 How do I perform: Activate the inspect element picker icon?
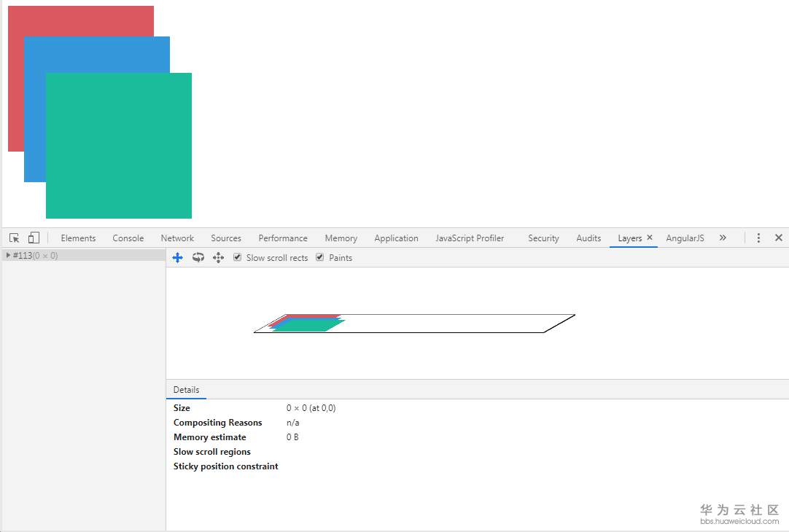14,238
